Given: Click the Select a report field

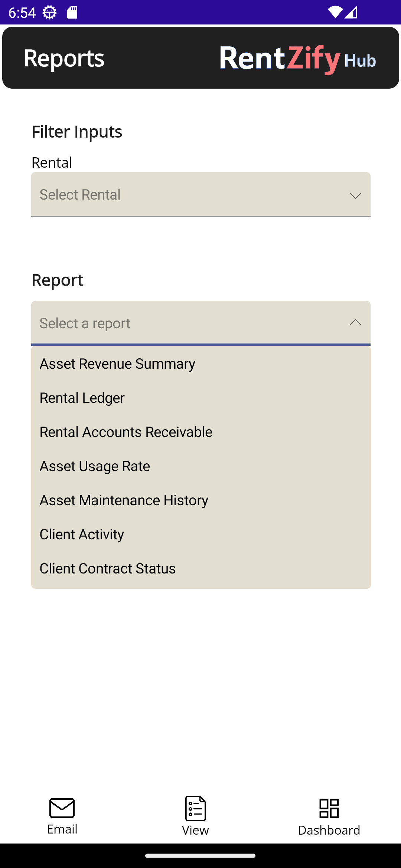Looking at the screenshot, I should click(x=186, y=323).
